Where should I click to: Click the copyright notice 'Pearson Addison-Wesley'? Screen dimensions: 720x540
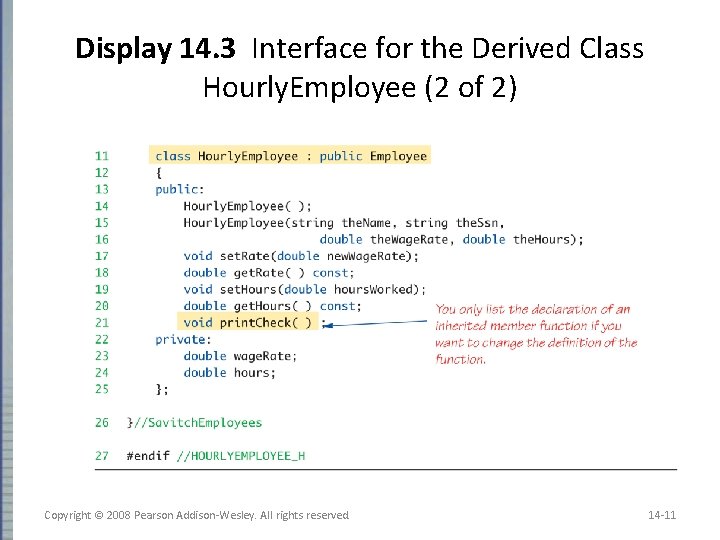pos(195,515)
